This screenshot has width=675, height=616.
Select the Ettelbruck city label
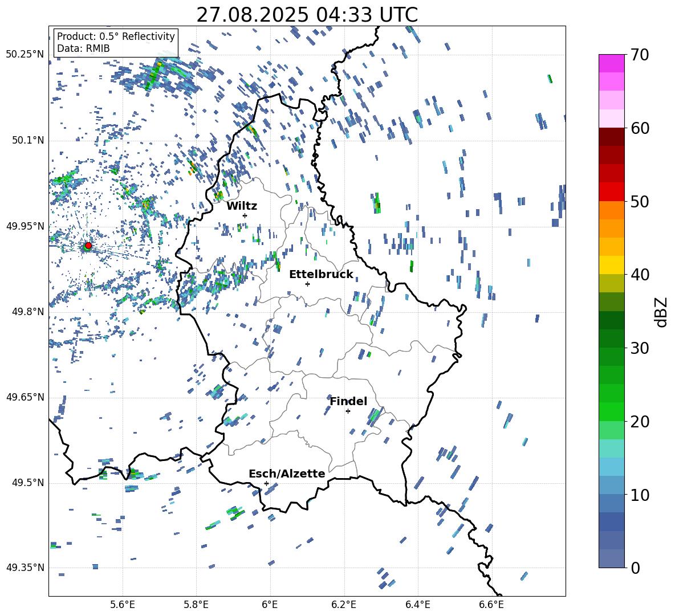[x=321, y=275]
